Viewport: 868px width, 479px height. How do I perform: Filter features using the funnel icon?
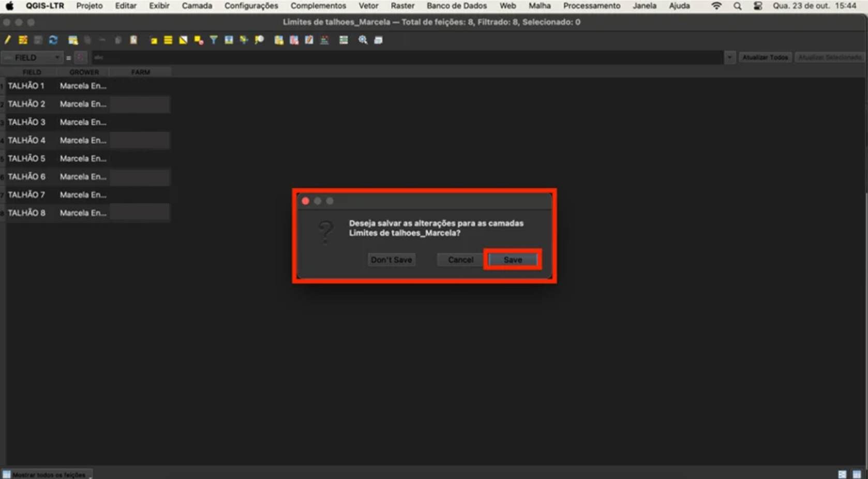[x=214, y=40]
